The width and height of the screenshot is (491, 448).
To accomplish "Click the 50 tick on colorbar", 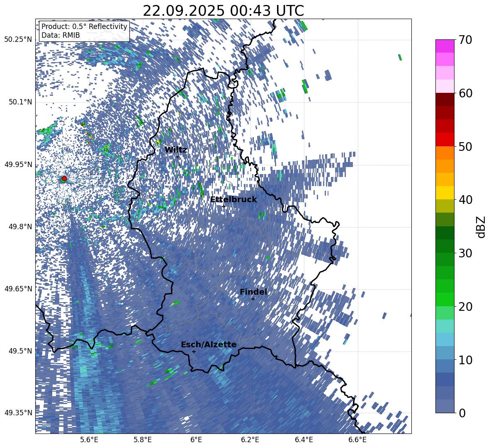I will point(466,146).
